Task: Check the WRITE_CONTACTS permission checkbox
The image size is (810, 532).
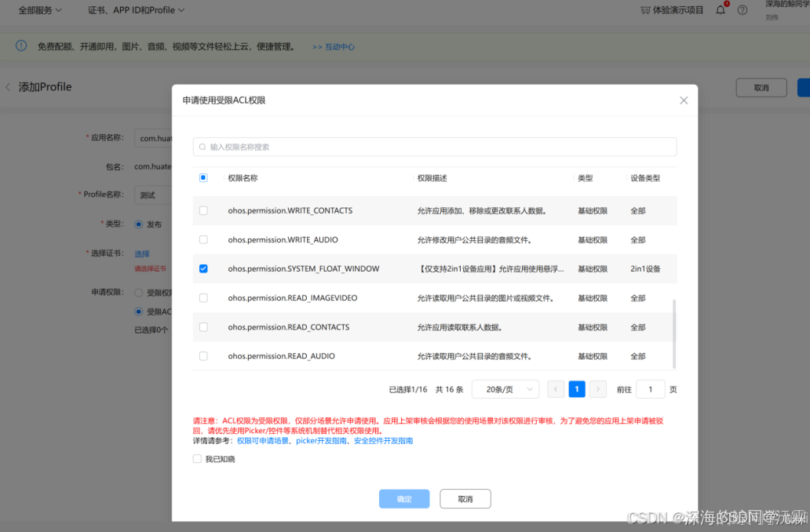Action: coord(203,211)
